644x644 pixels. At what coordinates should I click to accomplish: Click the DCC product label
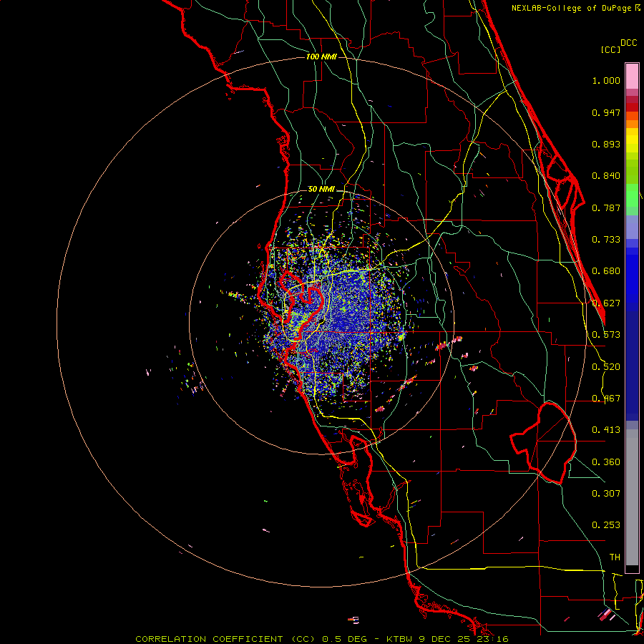coord(629,43)
